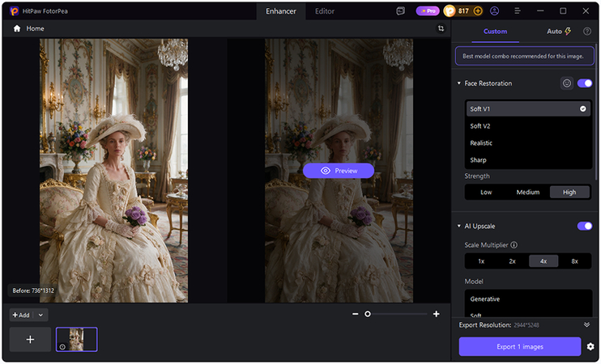
Task: Click the feedback message icon in title bar
Action: click(401, 11)
